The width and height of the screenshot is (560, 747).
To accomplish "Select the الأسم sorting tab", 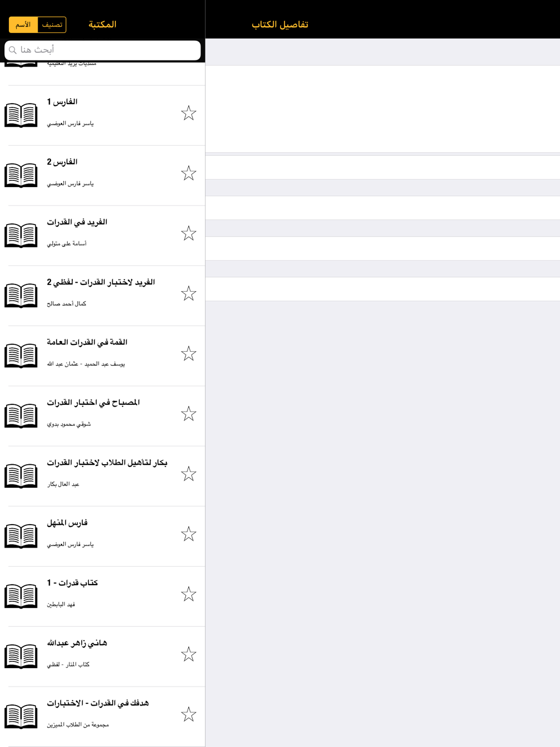I will point(24,25).
